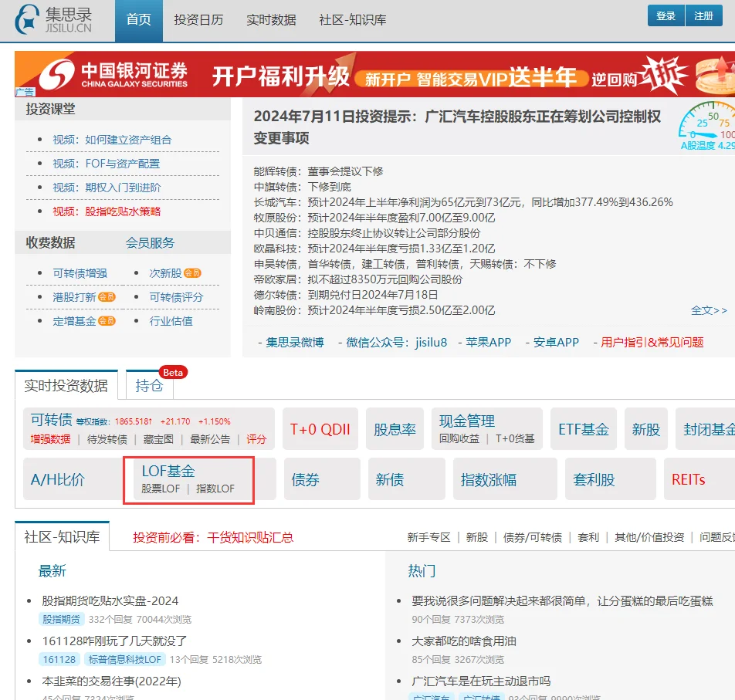Click the Beta badge on 持仓 tab
This screenshot has width=735, height=700.
[x=173, y=372]
